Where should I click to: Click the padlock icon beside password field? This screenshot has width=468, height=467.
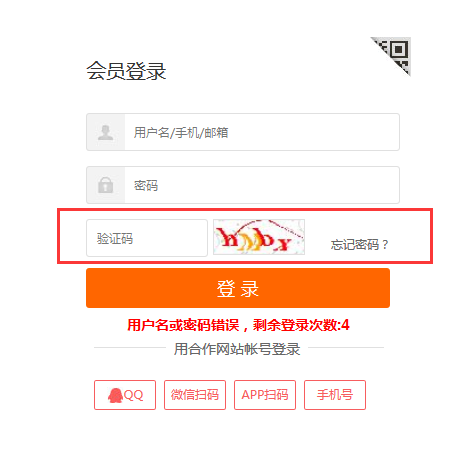click(x=105, y=185)
